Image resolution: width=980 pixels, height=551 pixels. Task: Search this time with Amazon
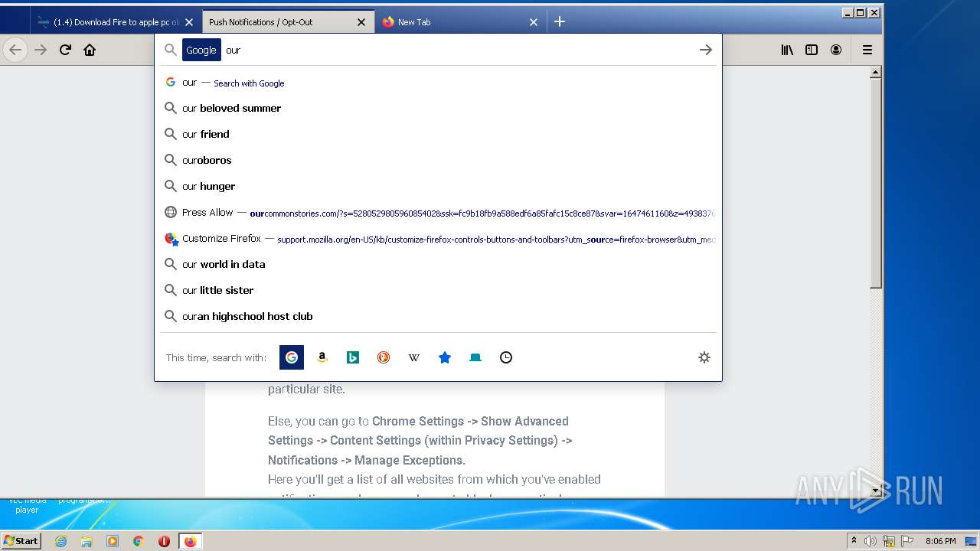[322, 357]
